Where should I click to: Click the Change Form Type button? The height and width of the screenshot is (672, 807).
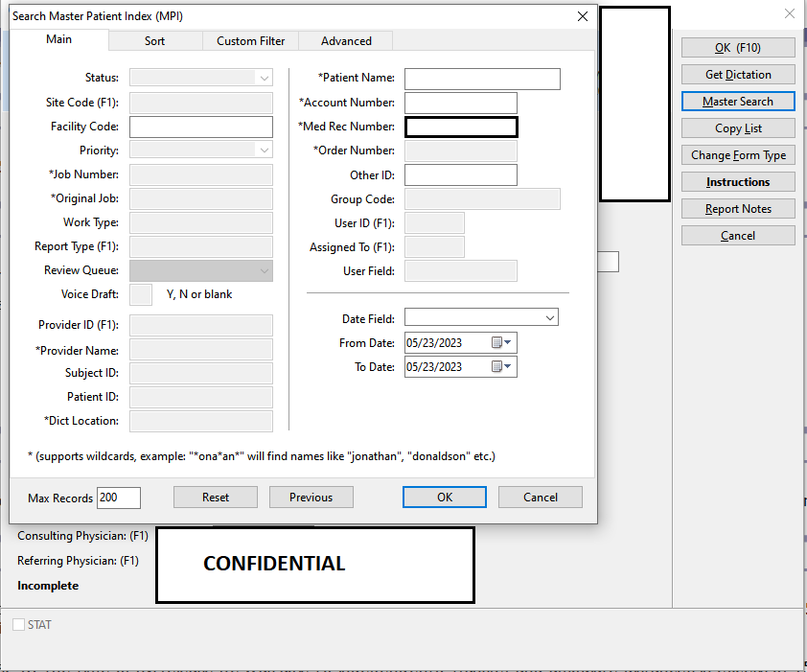click(x=738, y=154)
